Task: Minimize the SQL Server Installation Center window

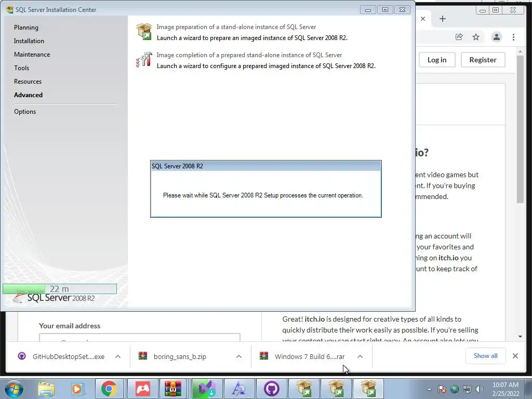Action: click(368, 10)
